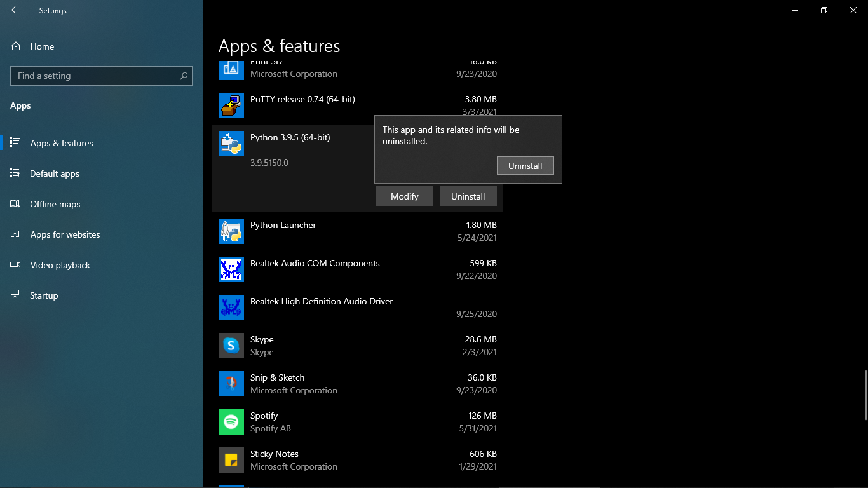Click the green Spotify app icon
The image size is (868, 488).
point(231,422)
